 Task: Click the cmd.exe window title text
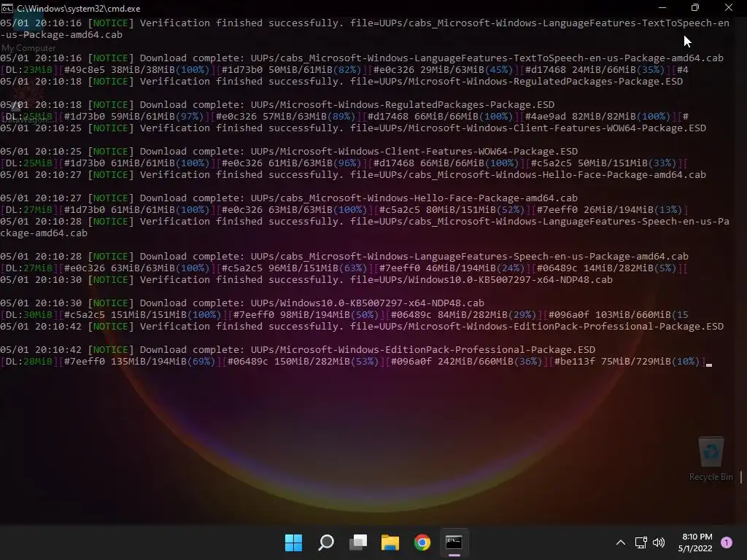pos(79,9)
